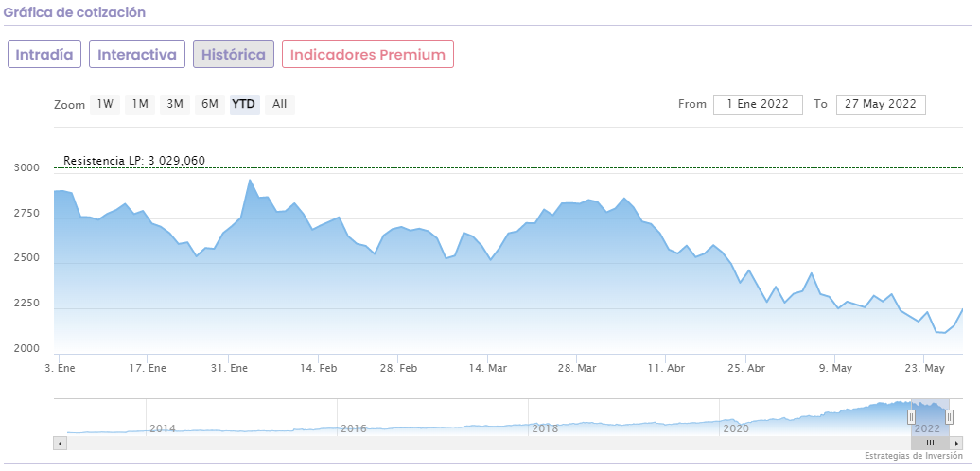Screen dimensions: 980x471
Task: Open the Interactiva chart tab
Action: tap(137, 54)
